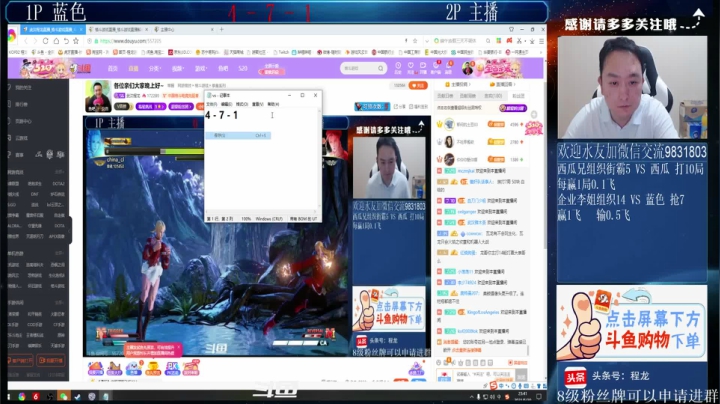Click the Douyu search input field
The width and height of the screenshot is (720, 404).
[359, 68]
